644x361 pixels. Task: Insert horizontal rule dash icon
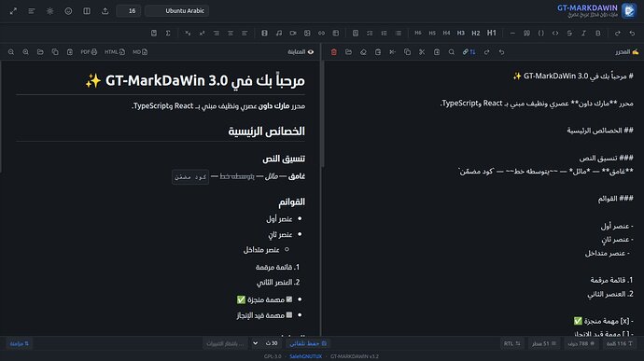(x=512, y=33)
